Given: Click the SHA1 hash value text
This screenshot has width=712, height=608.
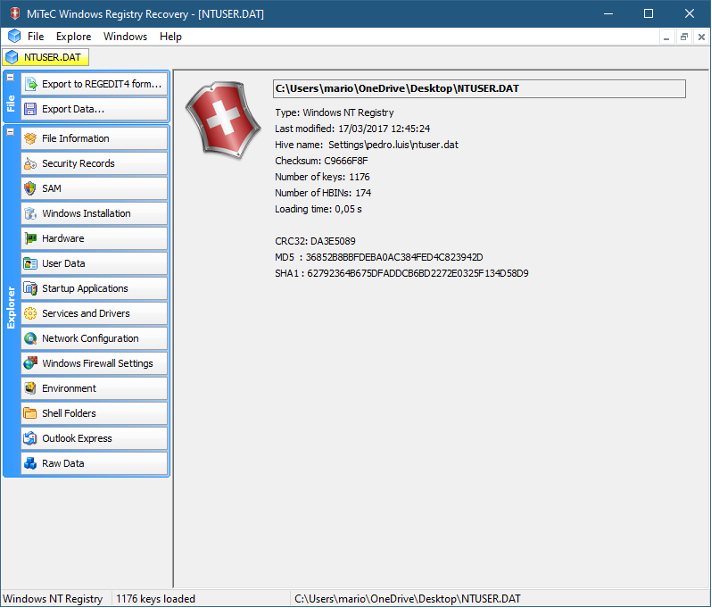Looking at the screenshot, I should point(418,273).
